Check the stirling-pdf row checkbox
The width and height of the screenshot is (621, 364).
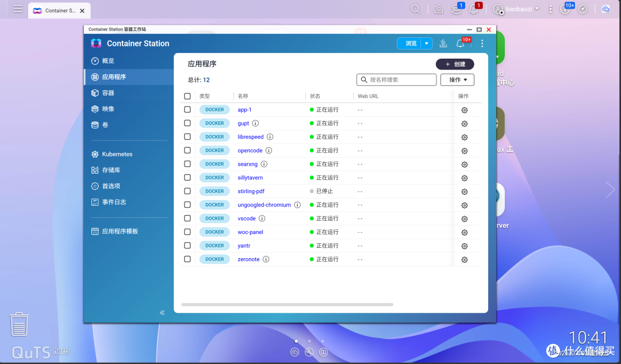[x=187, y=191]
